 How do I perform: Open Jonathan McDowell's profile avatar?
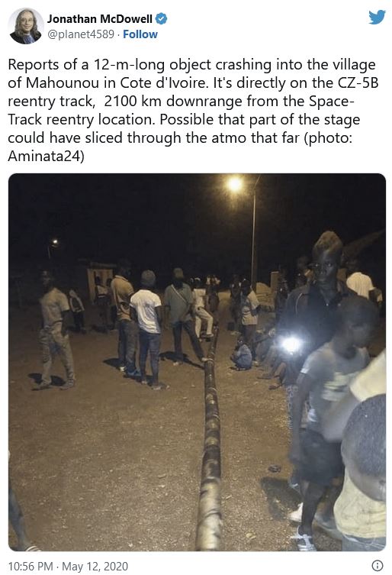point(26,26)
